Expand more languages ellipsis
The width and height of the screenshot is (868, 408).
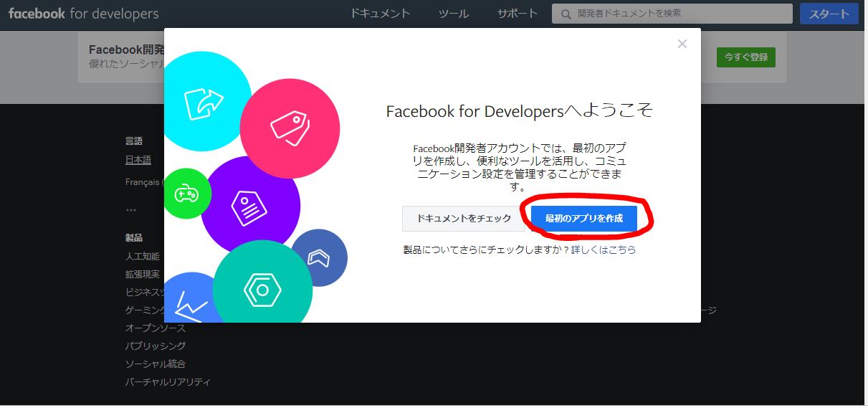[130, 209]
